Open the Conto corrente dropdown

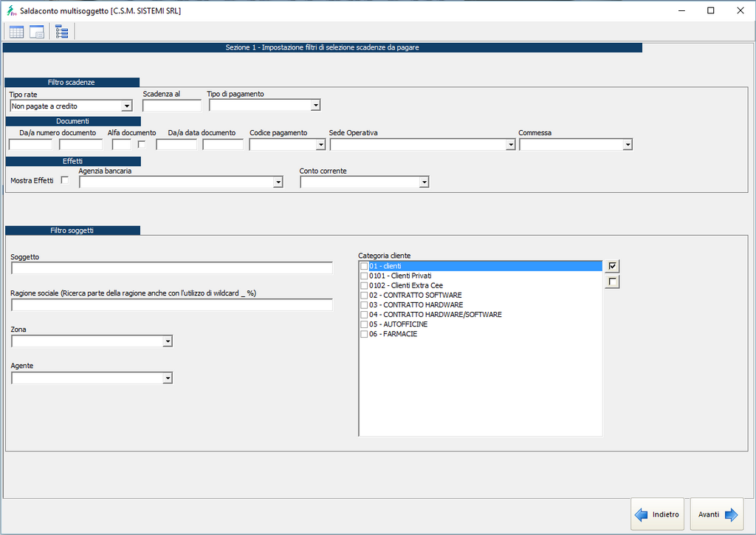pos(424,182)
